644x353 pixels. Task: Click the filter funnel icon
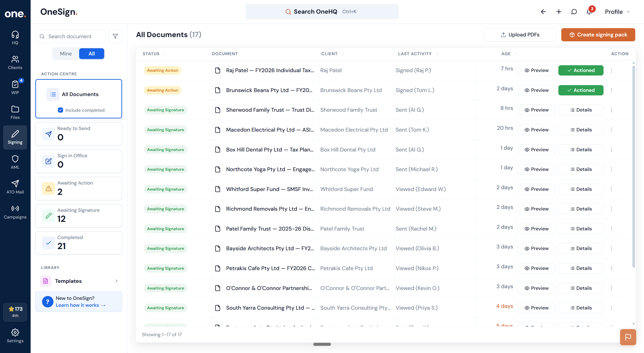(x=115, y=36)
